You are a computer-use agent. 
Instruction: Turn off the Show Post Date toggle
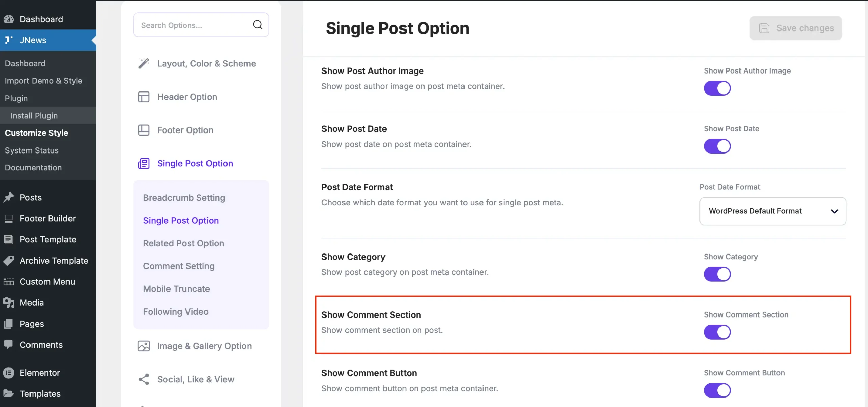(717, 146)
